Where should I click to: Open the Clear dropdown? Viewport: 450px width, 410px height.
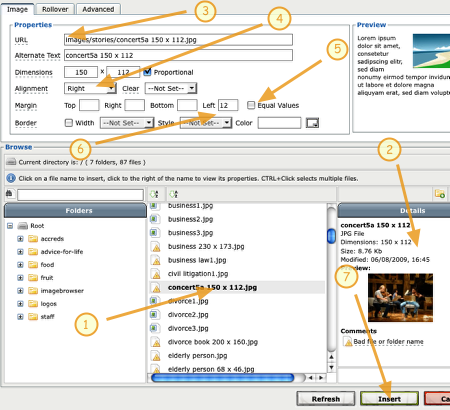click(x=171, y=88)
